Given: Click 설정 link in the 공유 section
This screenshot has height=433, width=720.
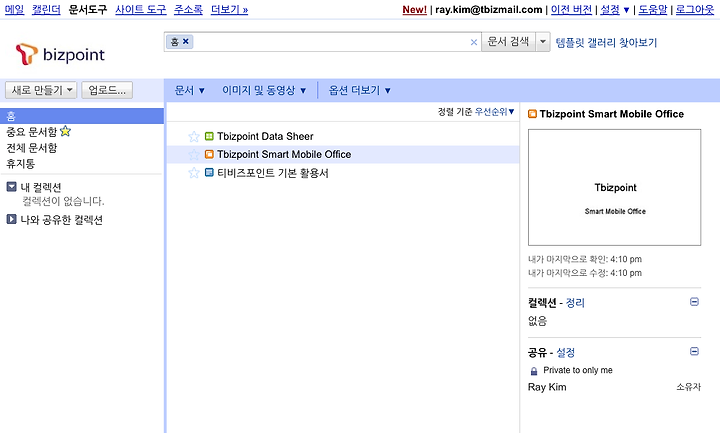Looking at the screenshot, I should coord(565,352).
